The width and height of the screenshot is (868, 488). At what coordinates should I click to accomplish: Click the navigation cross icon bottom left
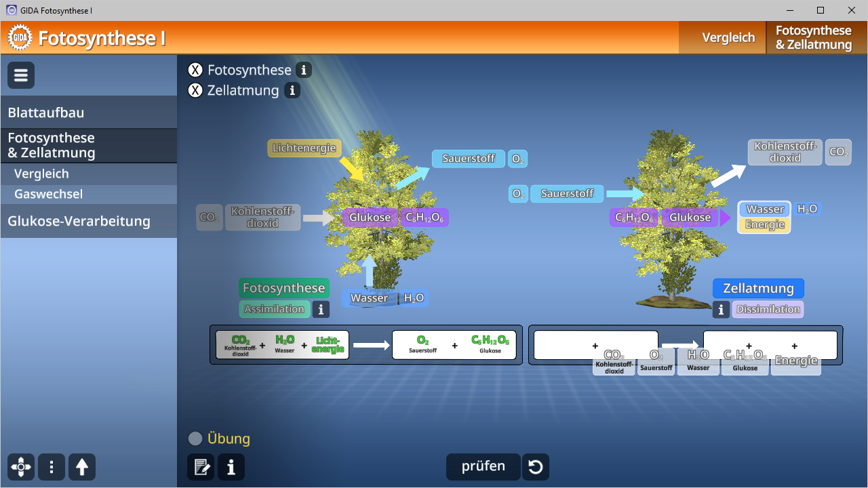[21, 467]
